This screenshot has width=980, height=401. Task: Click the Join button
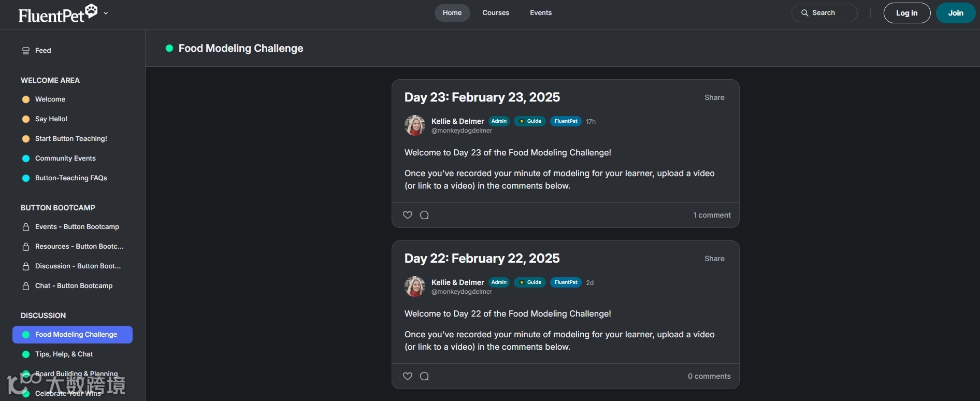pyautogui.click(x=956, y=13)
